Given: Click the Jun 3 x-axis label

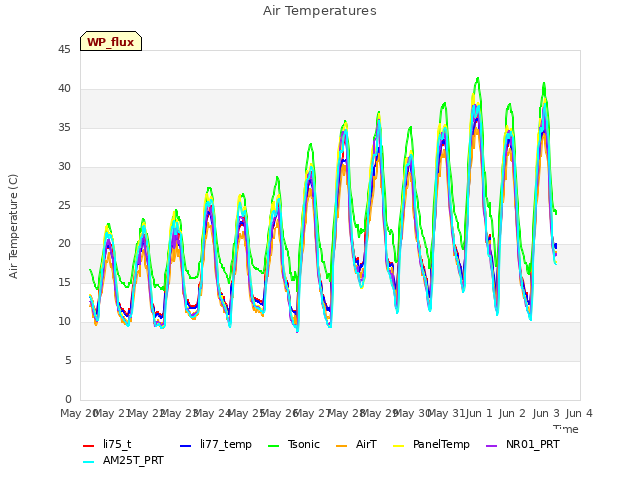Looking at the screenshot, I should coord(546,413).
